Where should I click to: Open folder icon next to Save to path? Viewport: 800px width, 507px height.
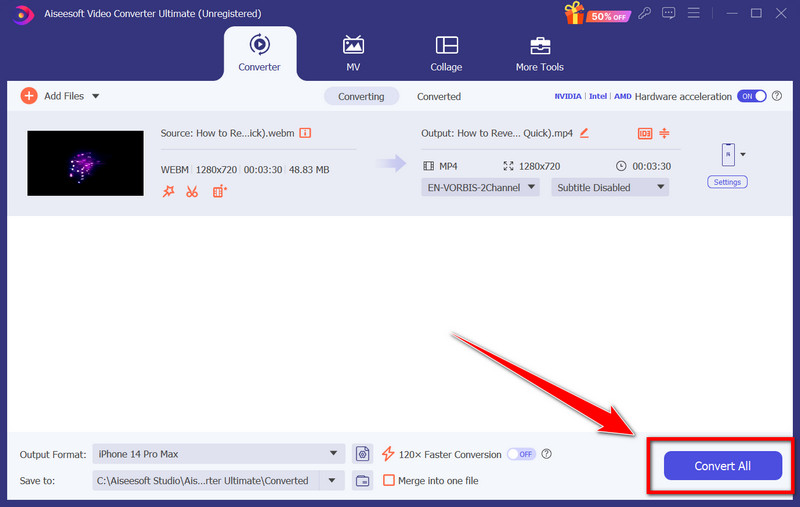[x=363, y=481]
